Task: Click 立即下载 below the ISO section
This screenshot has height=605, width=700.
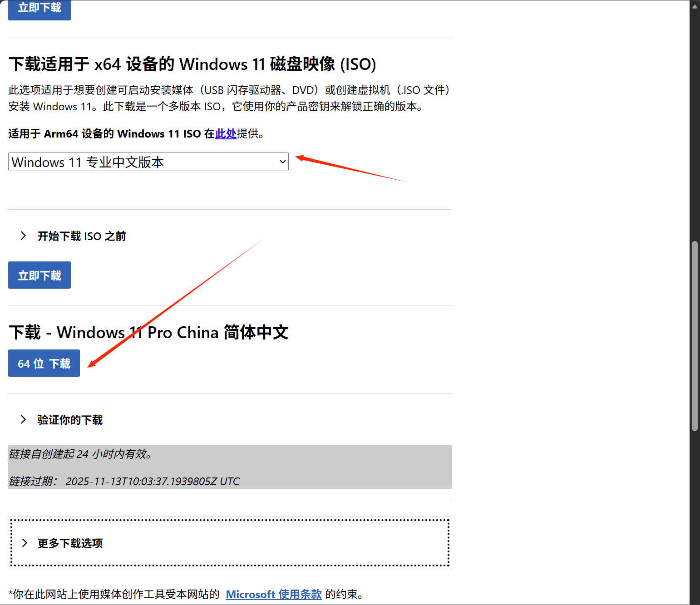Action: 39,275
